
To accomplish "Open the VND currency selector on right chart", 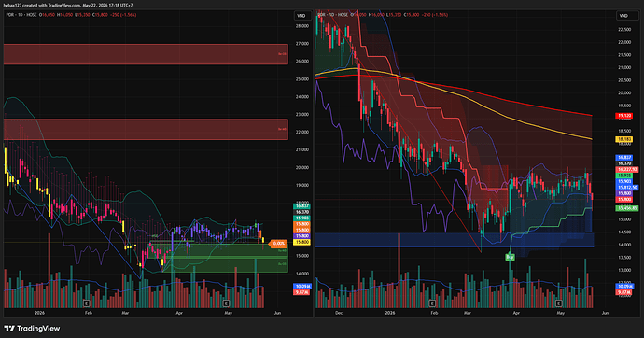I will click(x=623, y=16).
